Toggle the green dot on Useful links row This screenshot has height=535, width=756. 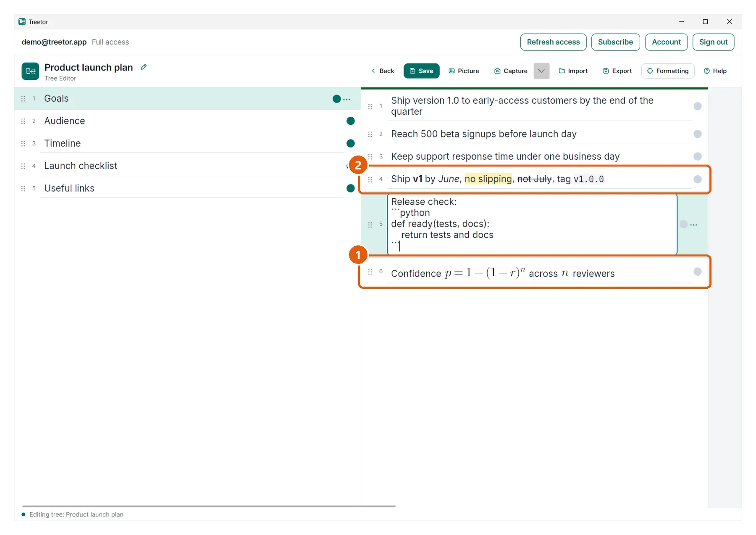[x=351, y=188]
